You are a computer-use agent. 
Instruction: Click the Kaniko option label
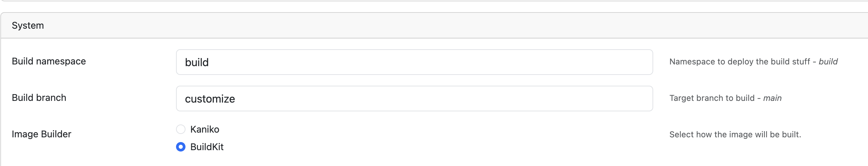coord(205,129)
